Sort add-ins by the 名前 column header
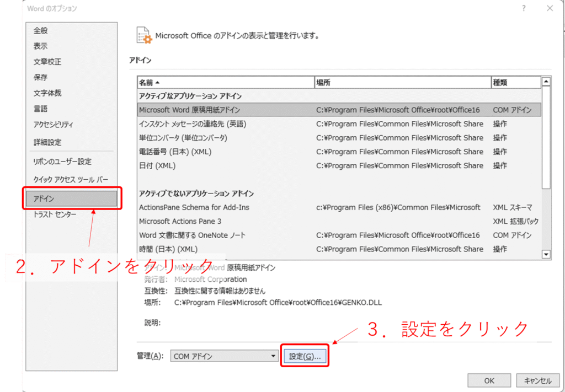 coord(226,83)
